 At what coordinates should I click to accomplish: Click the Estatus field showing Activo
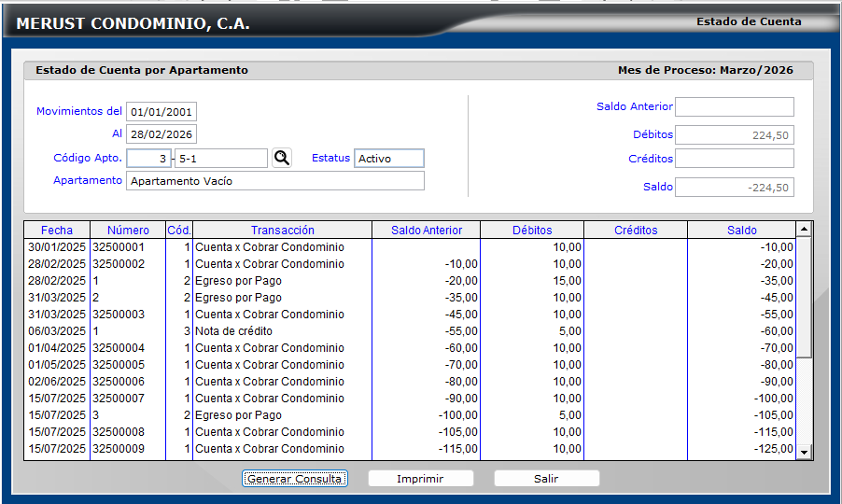389,159
